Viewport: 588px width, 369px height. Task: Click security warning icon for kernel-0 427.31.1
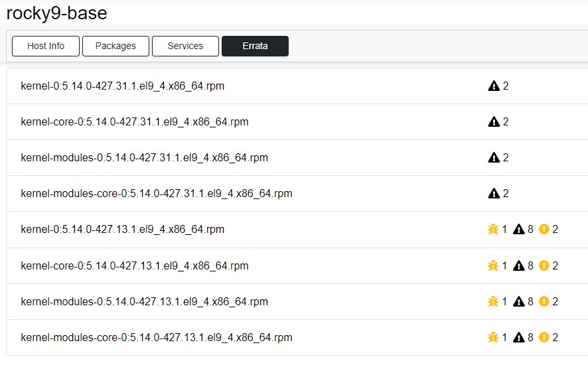point(494,86)
